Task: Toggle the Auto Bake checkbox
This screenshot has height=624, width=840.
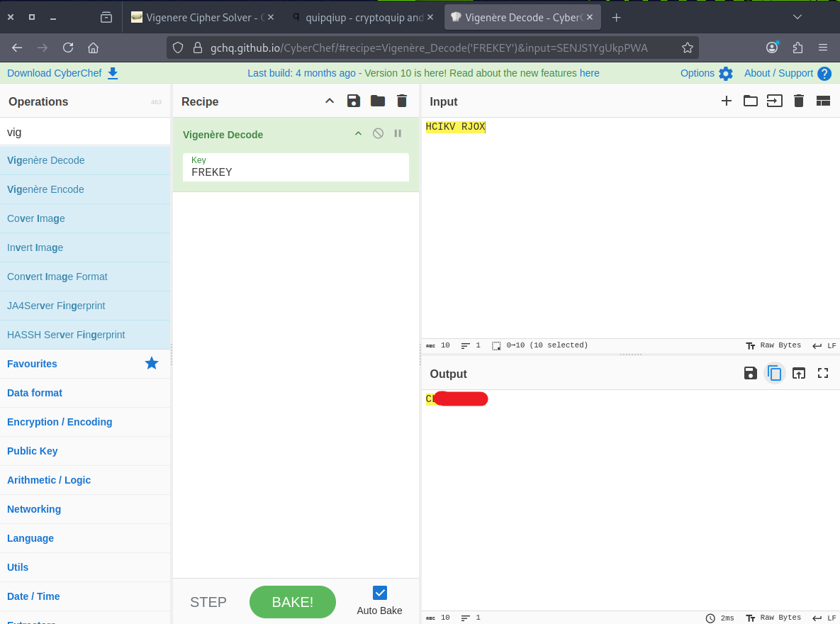Action: click(x=380, y=593)
